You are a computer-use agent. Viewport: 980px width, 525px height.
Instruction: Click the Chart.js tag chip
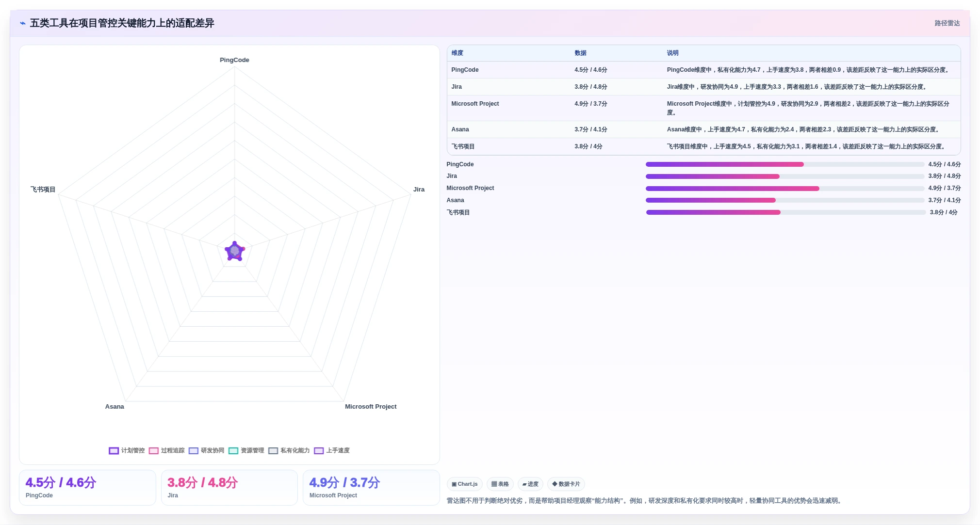coord(464,484)
